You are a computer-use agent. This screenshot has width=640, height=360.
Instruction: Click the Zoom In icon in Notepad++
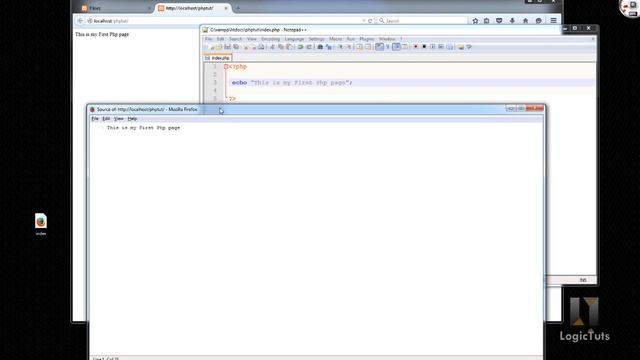tap(340, 47)
